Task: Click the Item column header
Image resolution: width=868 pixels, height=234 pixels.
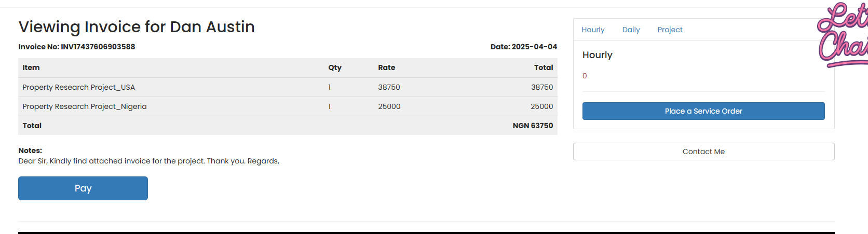Action: coord(31,67)
